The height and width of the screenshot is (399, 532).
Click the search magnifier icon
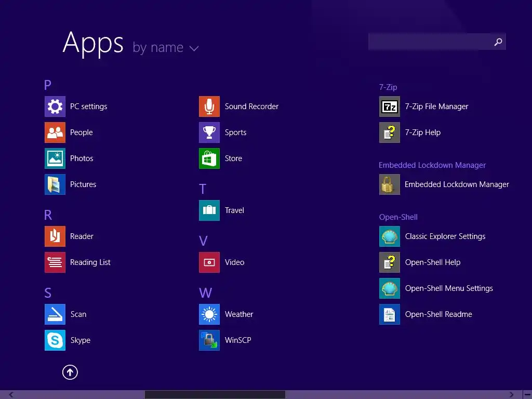[x=498, y=42]
